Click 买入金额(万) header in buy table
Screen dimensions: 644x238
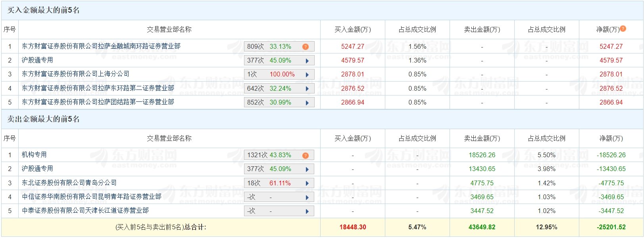coord(353,30)
